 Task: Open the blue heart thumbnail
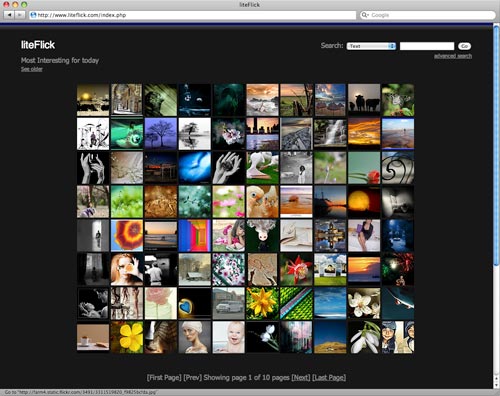click(x=195, y=304)
